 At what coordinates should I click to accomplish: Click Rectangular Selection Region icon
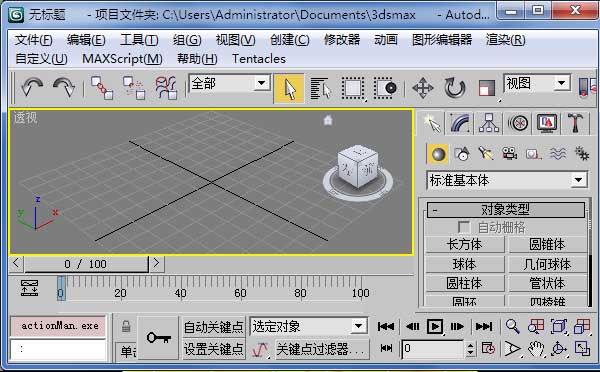pos(353,88)
